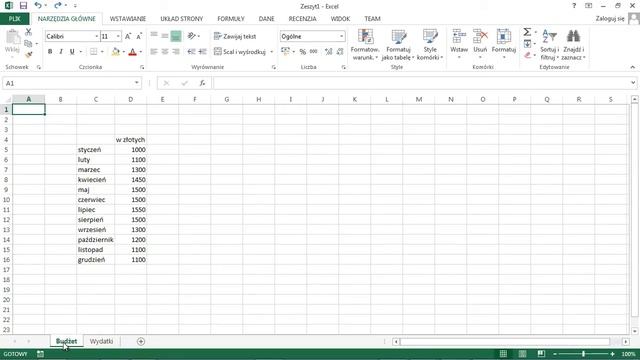Click the insert function fx button

click(x=202, y=83)
